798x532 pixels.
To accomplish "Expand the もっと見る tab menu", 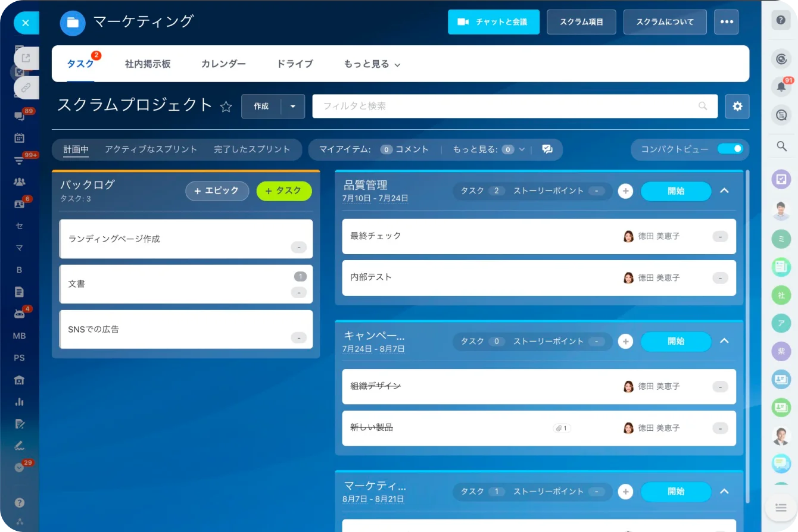I will click(x=372, y=64).
